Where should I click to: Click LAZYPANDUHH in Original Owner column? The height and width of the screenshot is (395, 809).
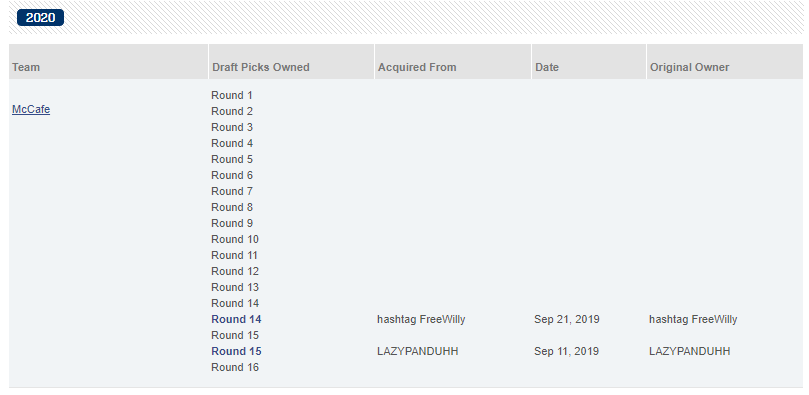[x=689, y=351]
